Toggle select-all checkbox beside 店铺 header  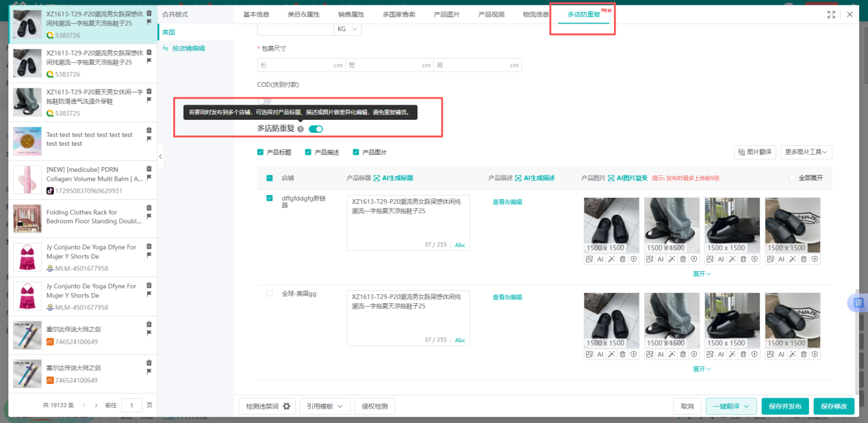click(x=269, y=178)
